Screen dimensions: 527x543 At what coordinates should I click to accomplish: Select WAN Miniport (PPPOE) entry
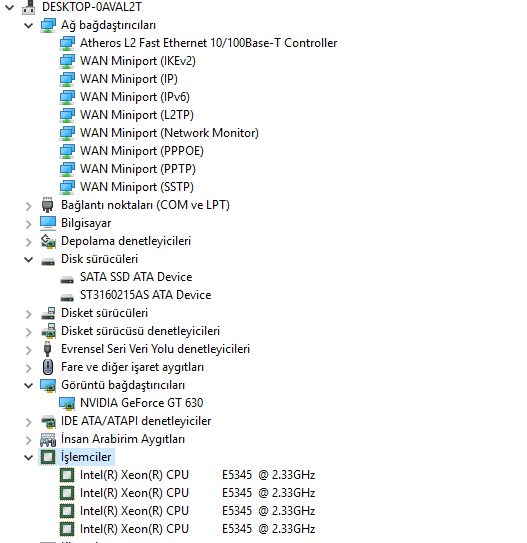[142, 151]
